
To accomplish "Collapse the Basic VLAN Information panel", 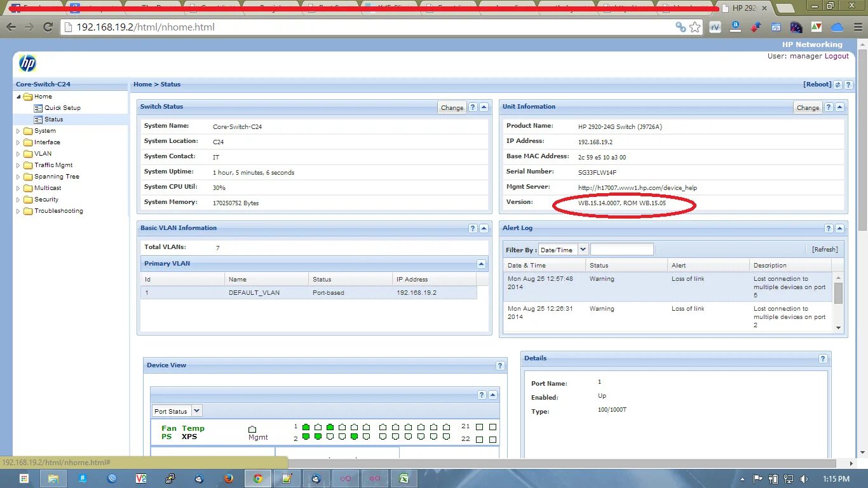I will click(484, 228).
